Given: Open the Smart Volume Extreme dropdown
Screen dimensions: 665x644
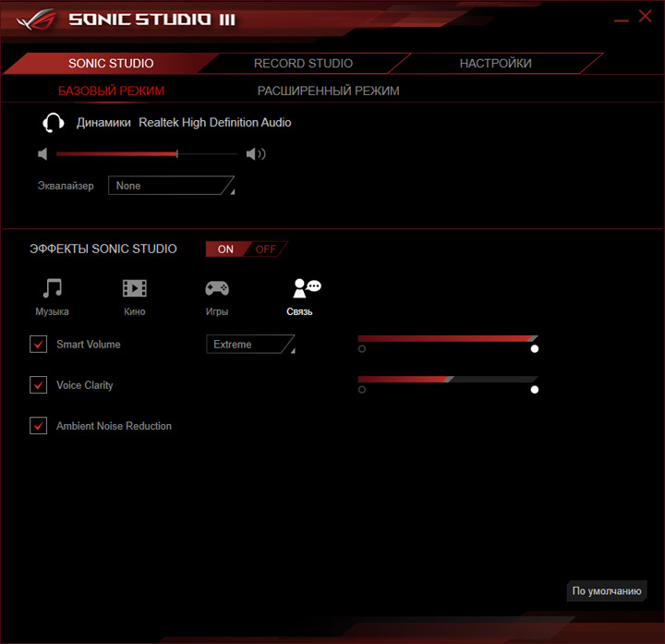Looking at the screenshot, I should 250,344.
